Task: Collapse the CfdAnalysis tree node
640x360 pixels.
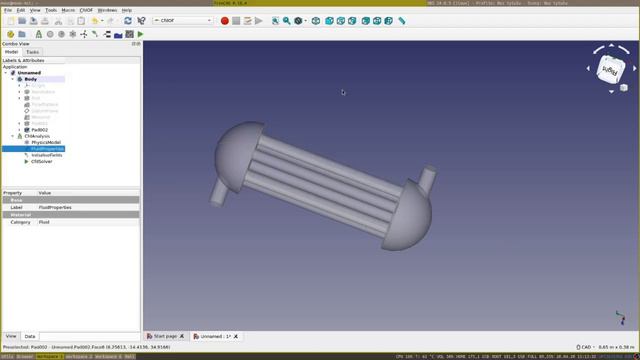Action: 13,136
